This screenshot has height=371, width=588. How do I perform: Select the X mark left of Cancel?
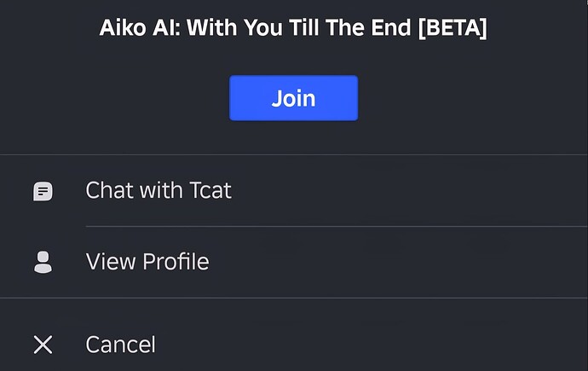click(43, 345)
